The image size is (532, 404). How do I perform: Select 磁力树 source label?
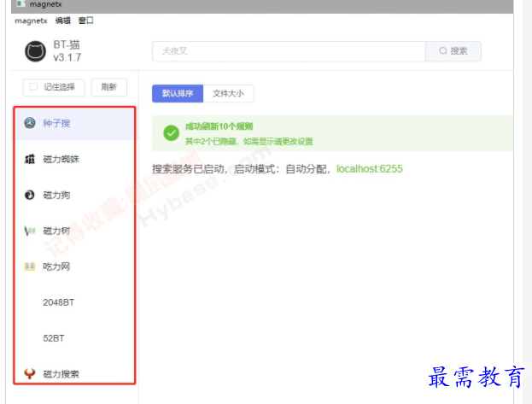[56, 231]
